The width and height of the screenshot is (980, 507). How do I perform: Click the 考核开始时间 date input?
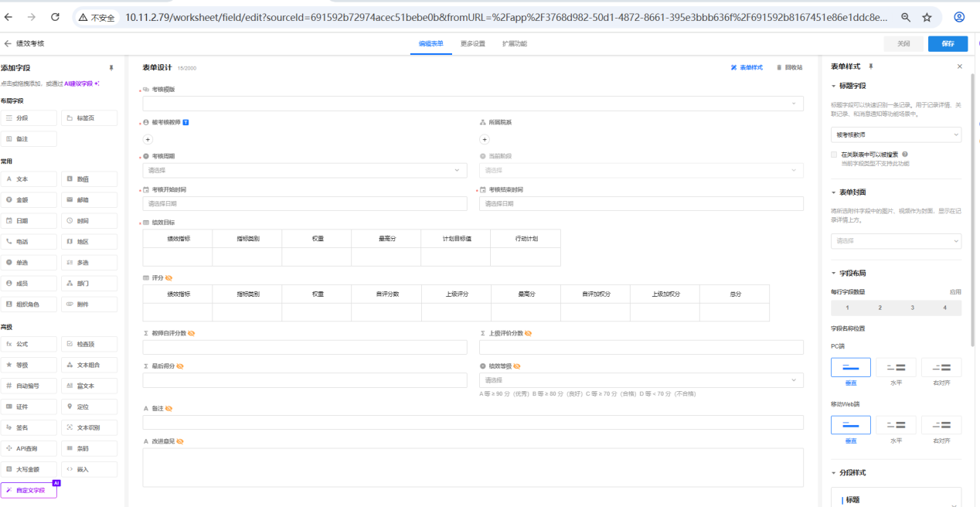[x=305, y=204]
